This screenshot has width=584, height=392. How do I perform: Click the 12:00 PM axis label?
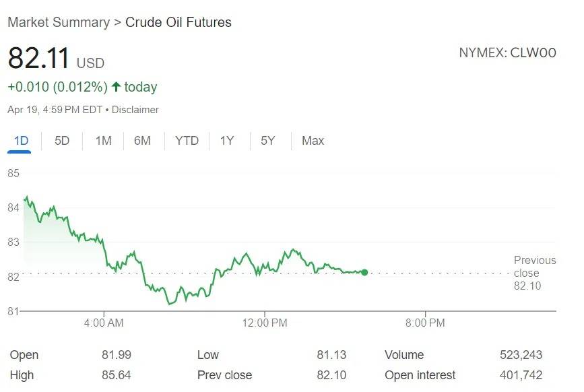pyautogui.click(x=265, y=323)
